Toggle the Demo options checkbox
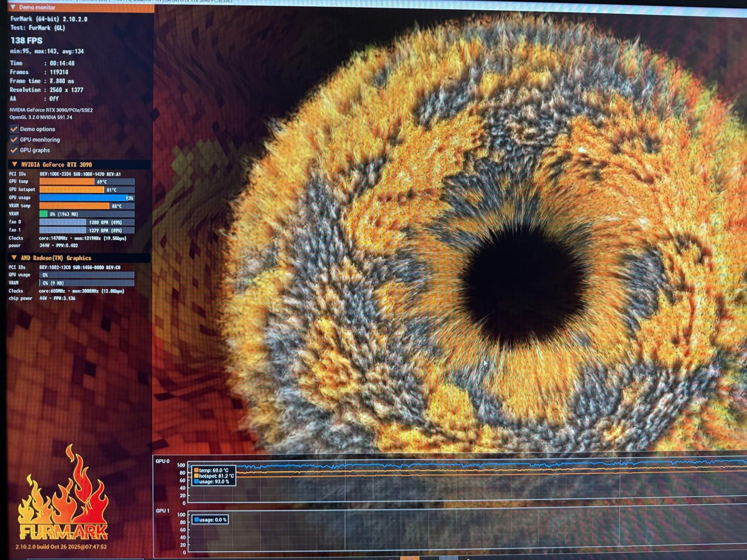Image resolution: width=747 pixels, height=560 pixels. coord(14,129)
